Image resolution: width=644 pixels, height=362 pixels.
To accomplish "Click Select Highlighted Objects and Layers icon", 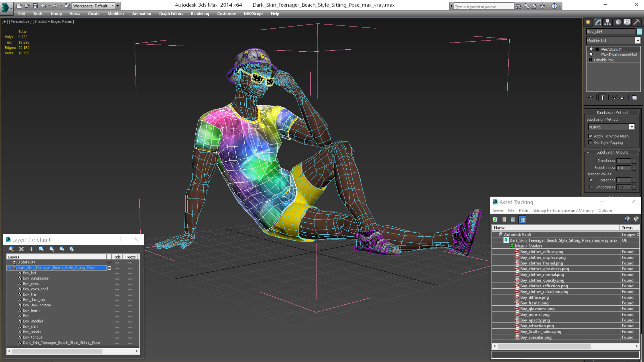I will (41, 249).
